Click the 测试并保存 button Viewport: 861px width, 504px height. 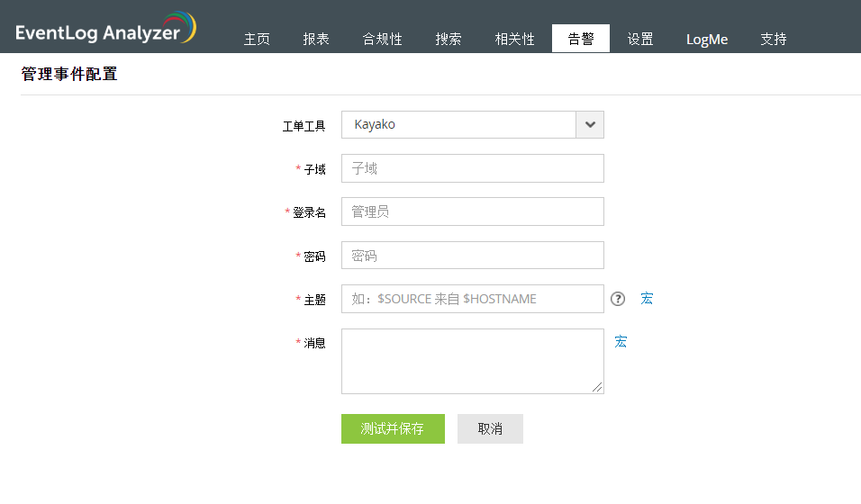(393, 429)
